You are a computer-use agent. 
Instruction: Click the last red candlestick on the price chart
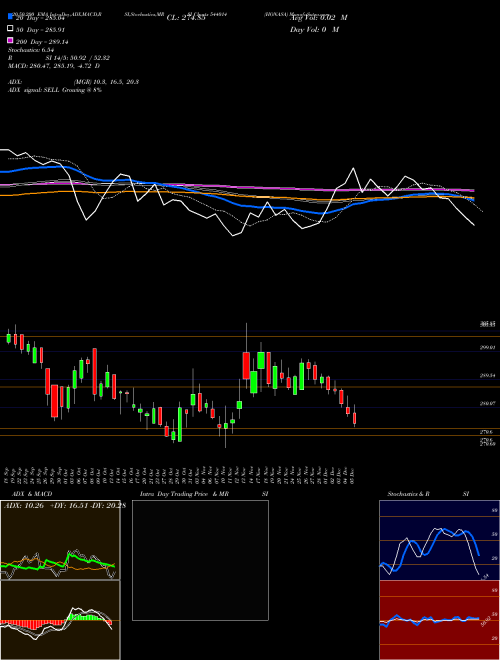pyautogui.click(x=354, y=417)
